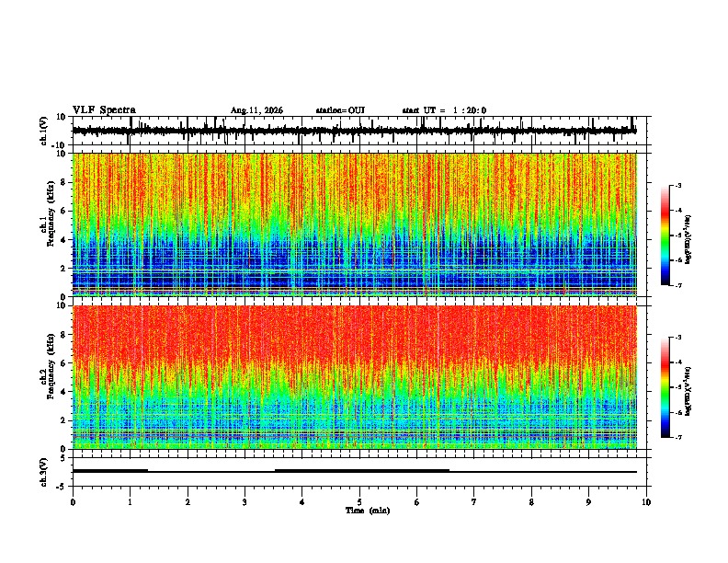The height and width of the screenshot is (563, 728).
Task: Click the 9 tick on time axis
Action: (588, 502)
